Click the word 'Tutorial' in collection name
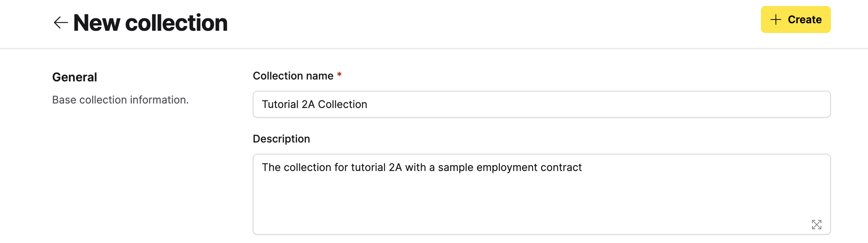Viewport: 868px width, 243px height. point(280,104)
